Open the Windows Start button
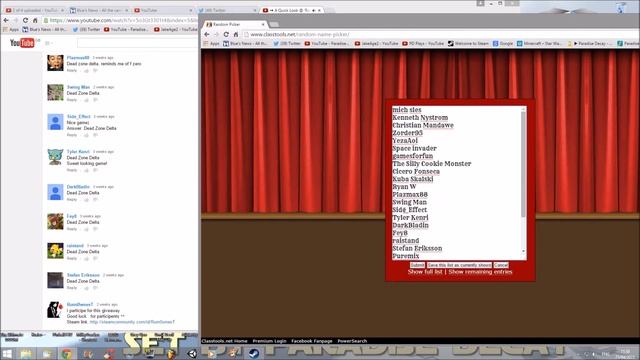 pos(7,353)
